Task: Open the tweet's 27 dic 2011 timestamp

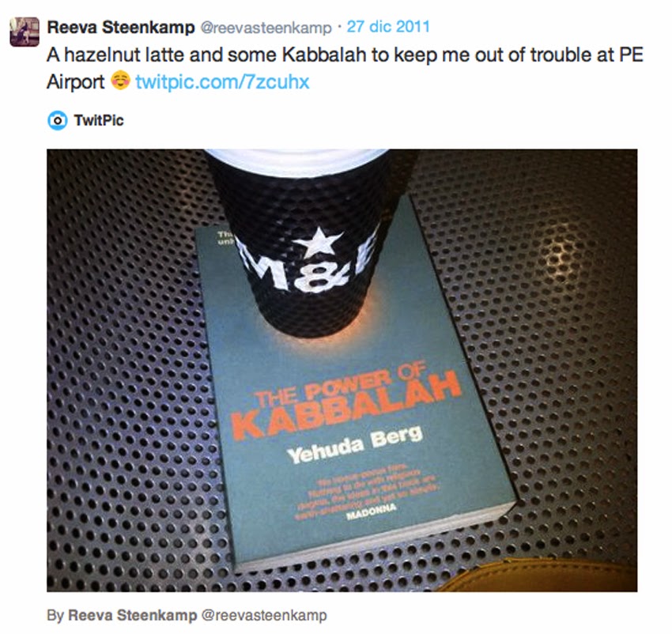Action: tap(388, 27)
